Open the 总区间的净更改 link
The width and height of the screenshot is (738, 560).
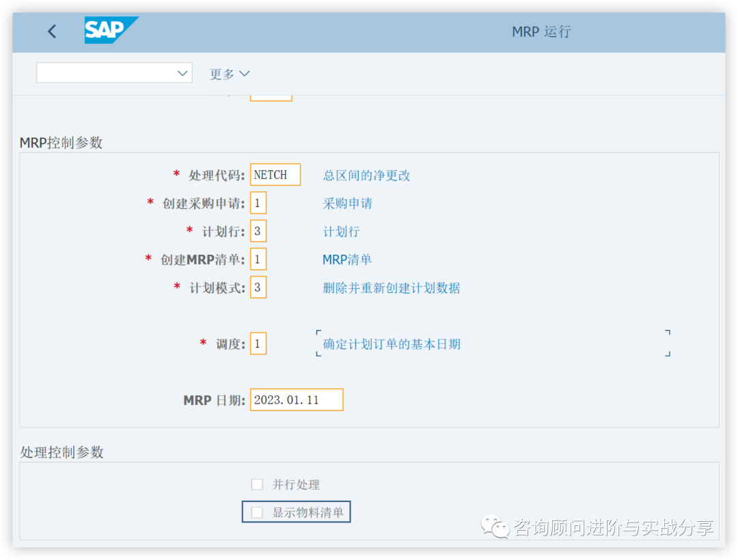point(366,175)
